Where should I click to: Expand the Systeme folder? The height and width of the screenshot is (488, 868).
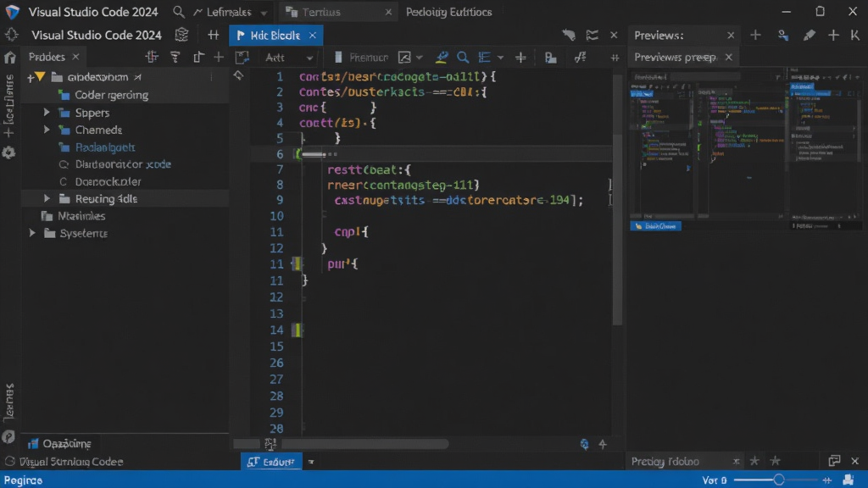coord(33,233)
